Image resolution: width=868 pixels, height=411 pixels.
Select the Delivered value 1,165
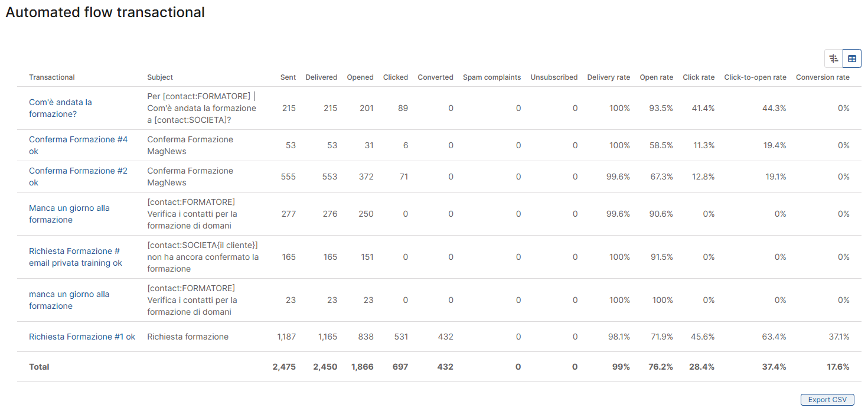(x=328, y=337)
